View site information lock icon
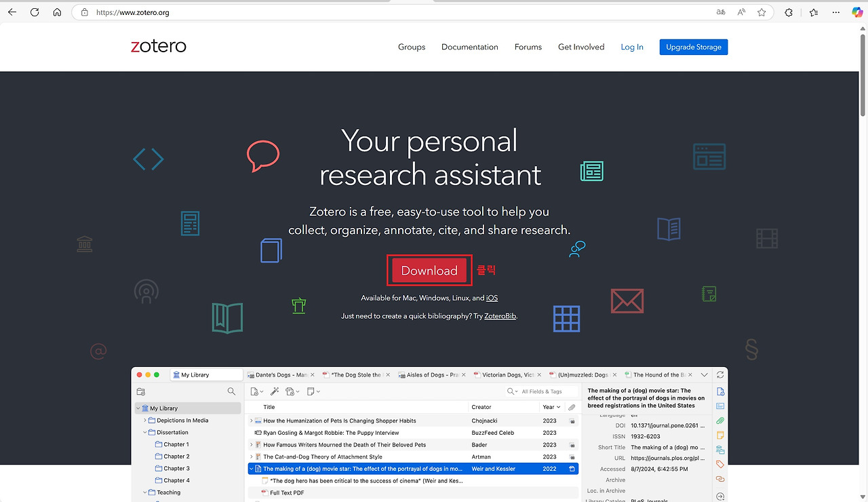868x502 pixels. pos(85,12)
